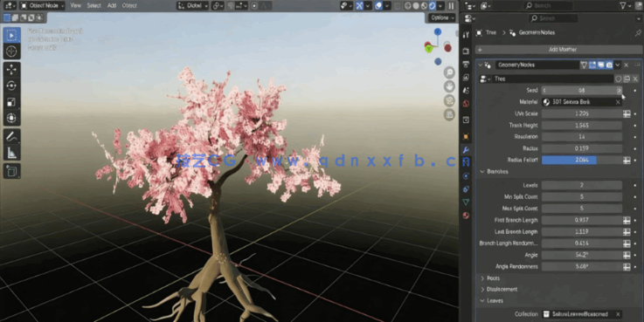Click the Trunk Height value field

[x=582, y=125]
